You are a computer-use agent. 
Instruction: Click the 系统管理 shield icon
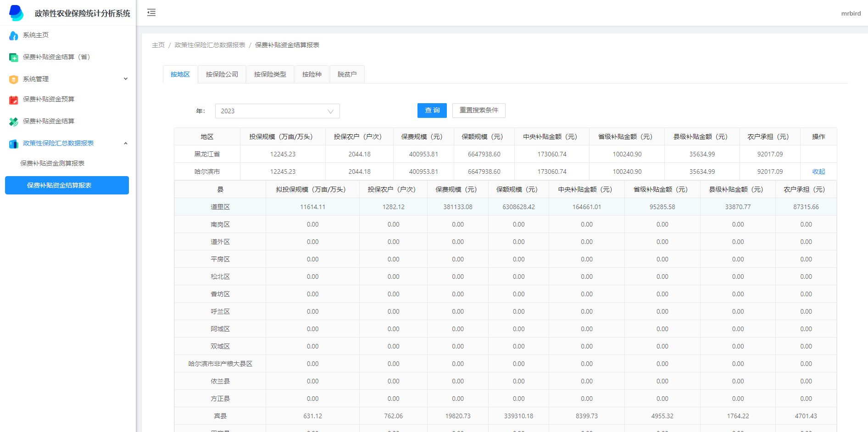[14, 79]
